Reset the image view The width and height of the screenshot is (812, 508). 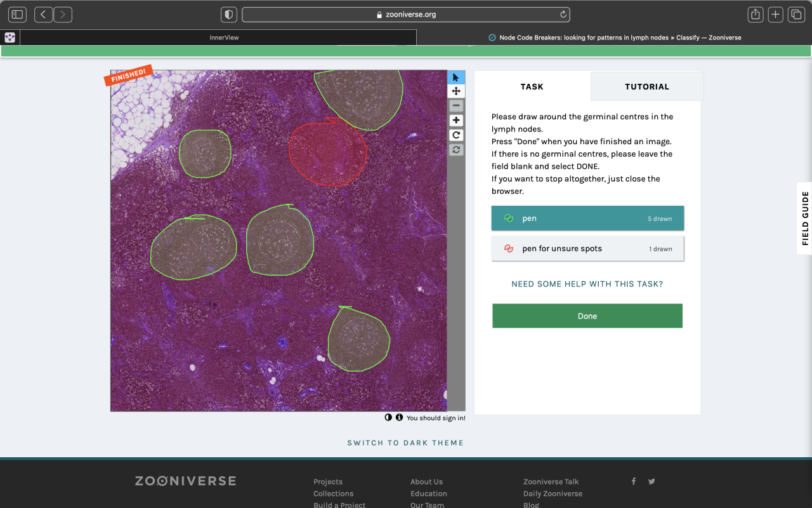tap(456, 150)
